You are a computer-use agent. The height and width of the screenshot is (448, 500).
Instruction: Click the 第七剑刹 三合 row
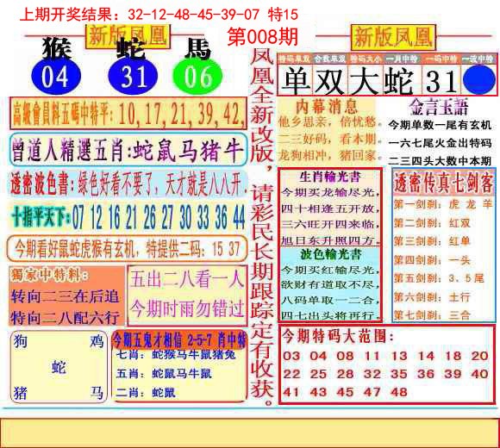(x=433, y=315)
